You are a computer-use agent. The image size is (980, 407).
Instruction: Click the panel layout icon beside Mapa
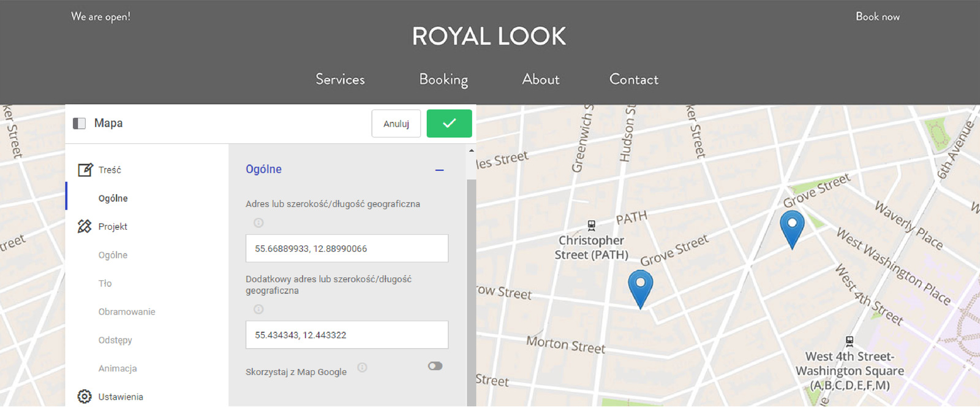(79, 123)
